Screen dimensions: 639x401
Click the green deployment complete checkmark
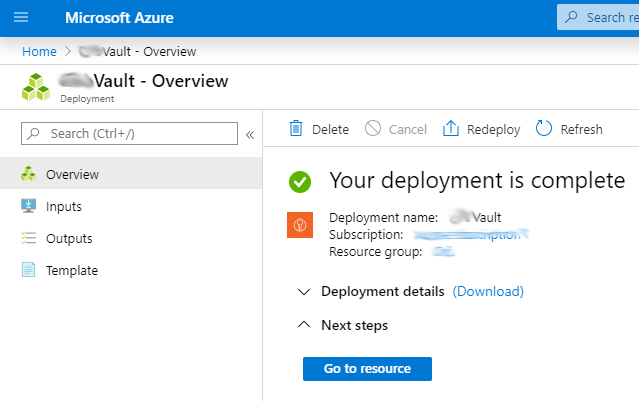pos(300,182)
